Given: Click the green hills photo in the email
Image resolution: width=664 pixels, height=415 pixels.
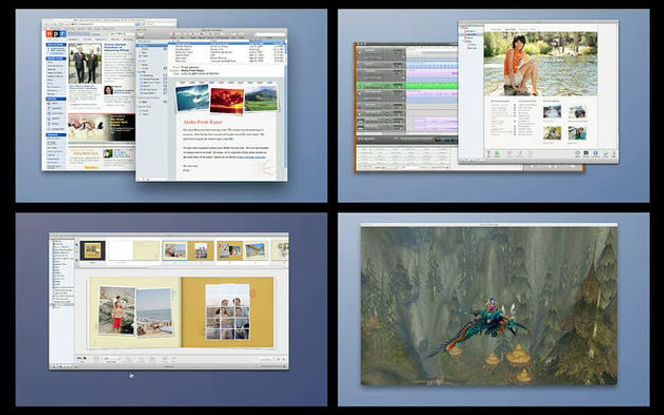Looking at the screenshot, I should click(x=261, y=98).
